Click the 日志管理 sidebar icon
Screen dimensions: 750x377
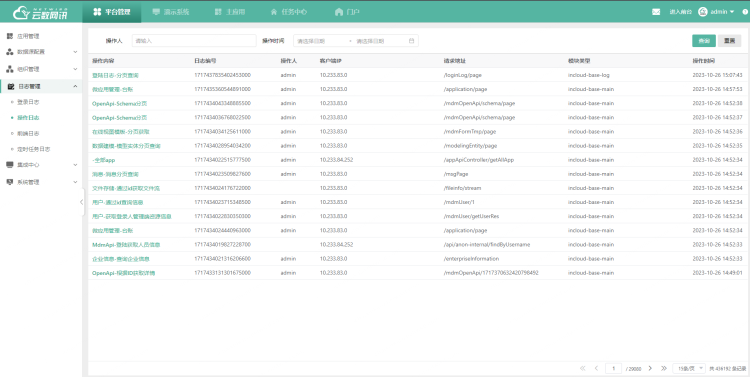tap(10, 87)
